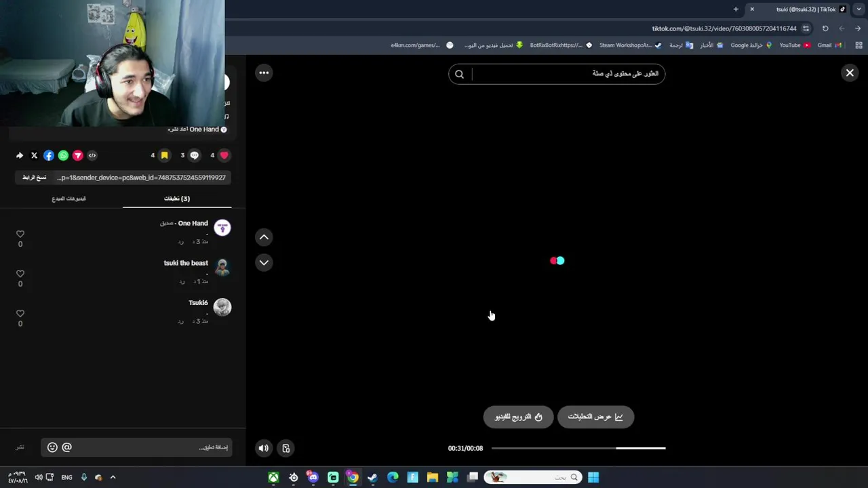Open tsuki the beast avatar
The height and width of the screenshot is (488, 868).
tap(222, 267)
